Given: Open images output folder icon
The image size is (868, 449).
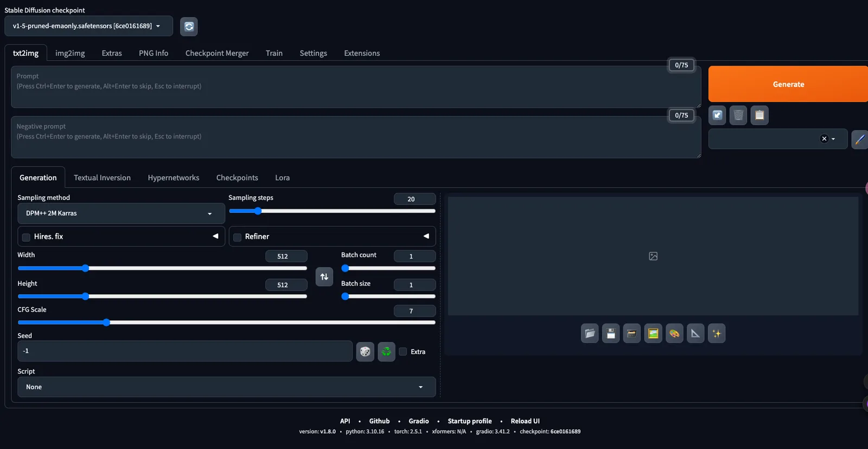Looking at the screenshot, I should (590, 333).
